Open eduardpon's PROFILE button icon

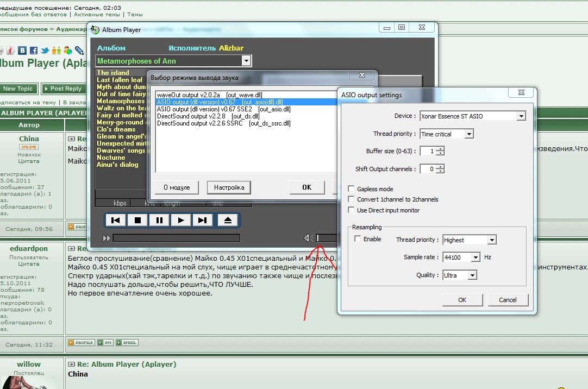point(80,342)
